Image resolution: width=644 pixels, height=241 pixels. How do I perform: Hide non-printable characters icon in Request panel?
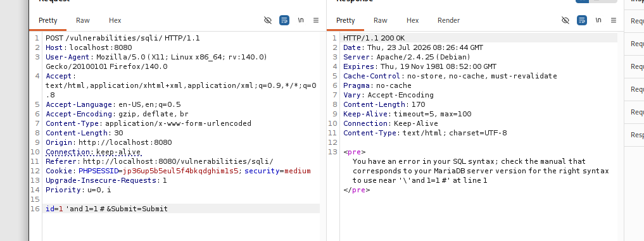coord(268,20)
